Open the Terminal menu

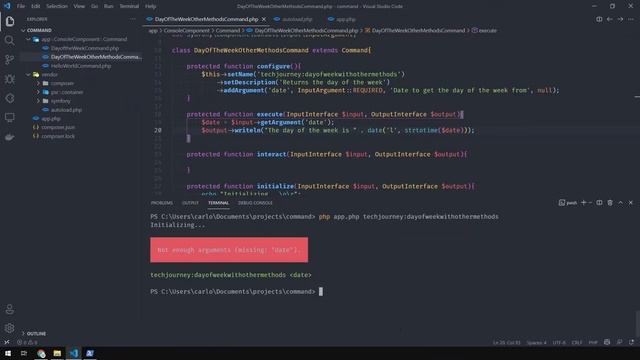pos(129,6)
